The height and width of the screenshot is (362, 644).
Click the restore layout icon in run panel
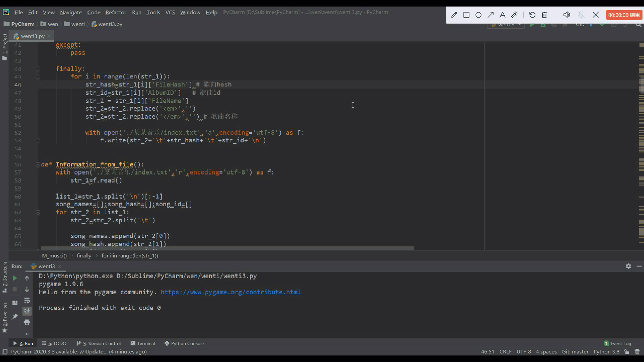[x=15, y=302]
